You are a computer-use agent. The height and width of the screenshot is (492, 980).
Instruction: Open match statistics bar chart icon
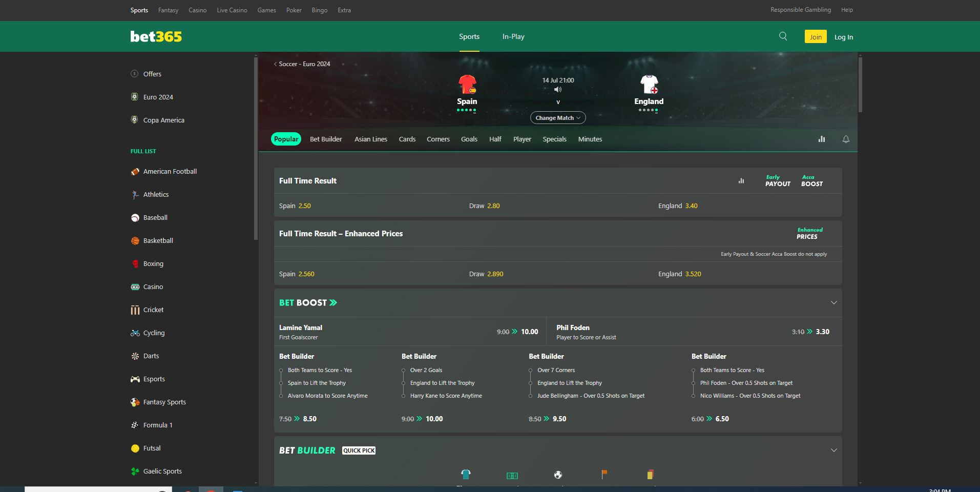point(821,139)
